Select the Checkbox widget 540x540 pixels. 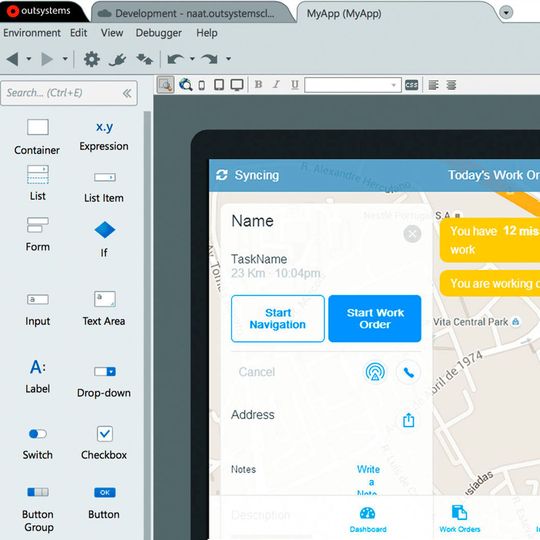click(104, 443)
